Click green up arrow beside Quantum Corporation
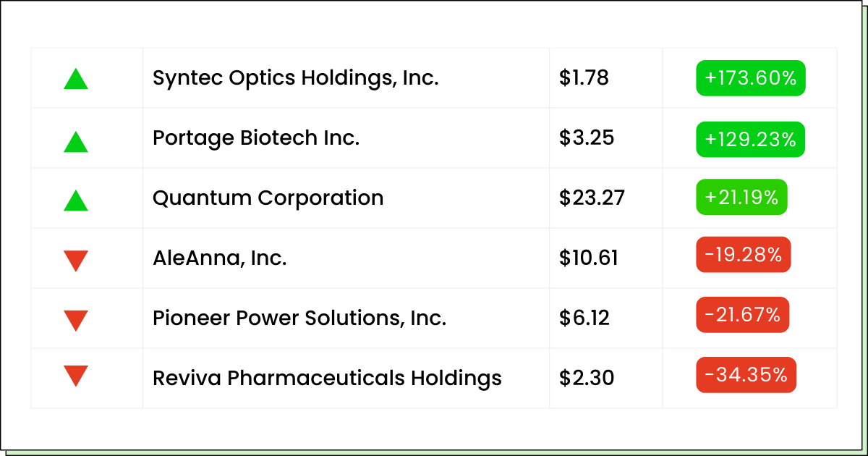The image size is (868, 456). click(76, 200)
